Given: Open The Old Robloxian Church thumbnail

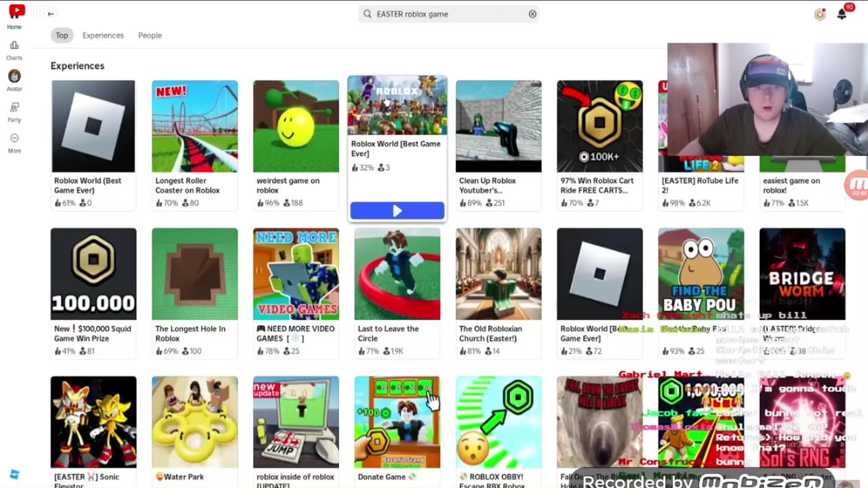Looking at the screenshot, I should coord(498,274).
